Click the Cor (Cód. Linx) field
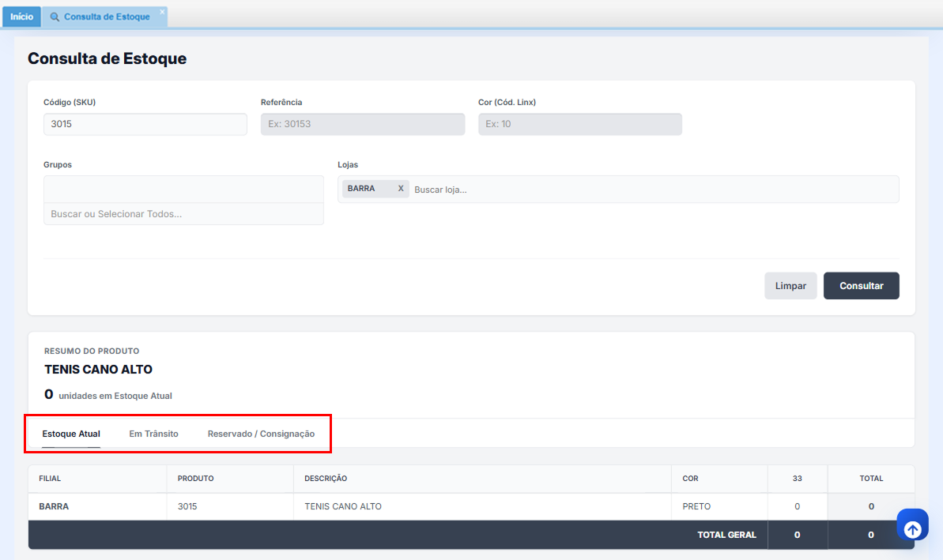Viewport: 943px width, 560px height. (x=579, y=124)
